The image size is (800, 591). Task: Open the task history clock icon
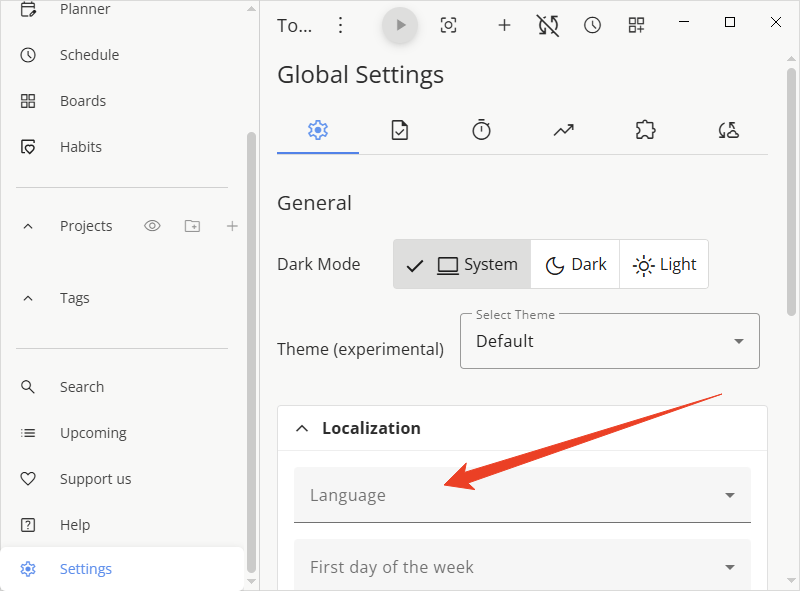(x=592, y=25)
